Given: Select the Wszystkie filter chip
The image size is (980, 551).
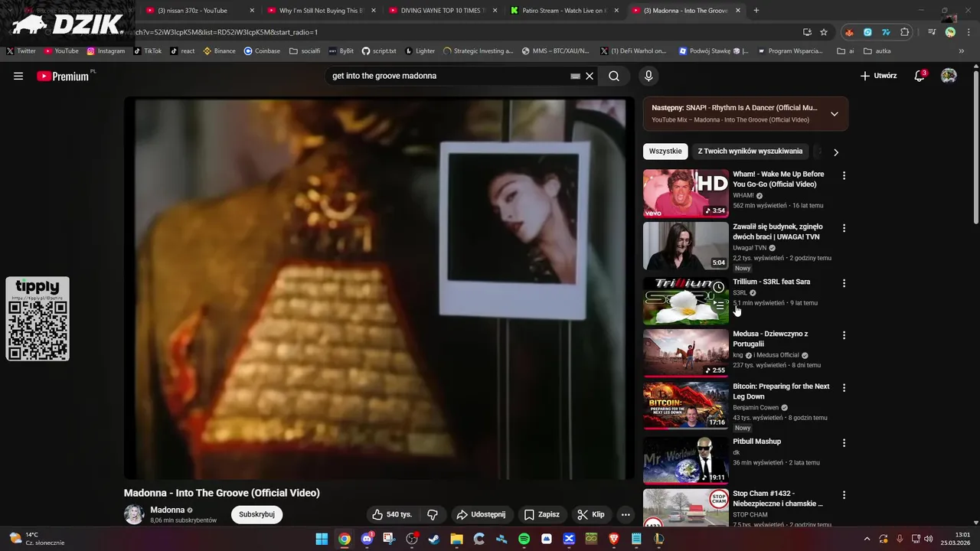Looking at the screenshot, I should (x=665, y=152).
